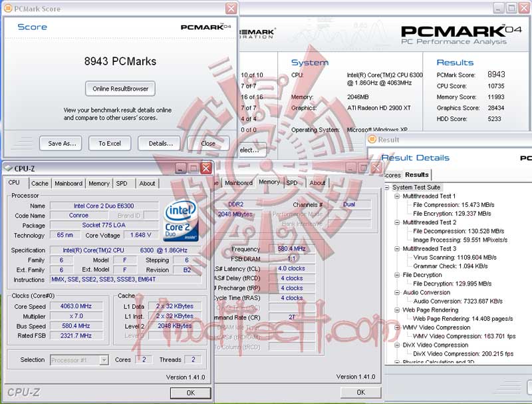Maximize the main PCMark04 window
The height and width of the screenshot is (404, 532).
(511, 8)
